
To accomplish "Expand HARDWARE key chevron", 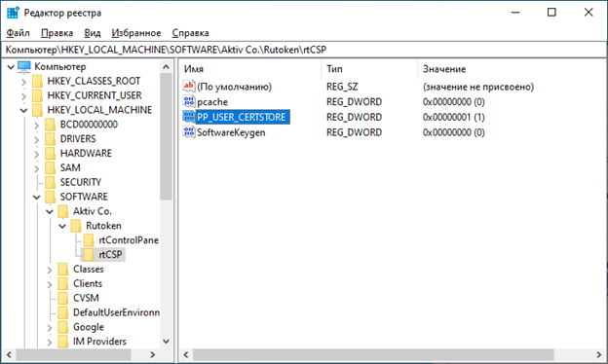I will pos(36,154).
